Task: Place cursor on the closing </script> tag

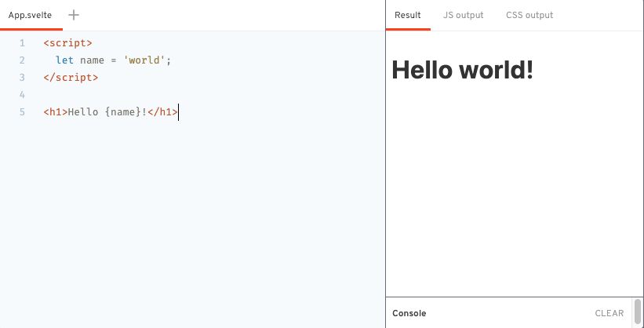Action: click(x=71, y=78)
